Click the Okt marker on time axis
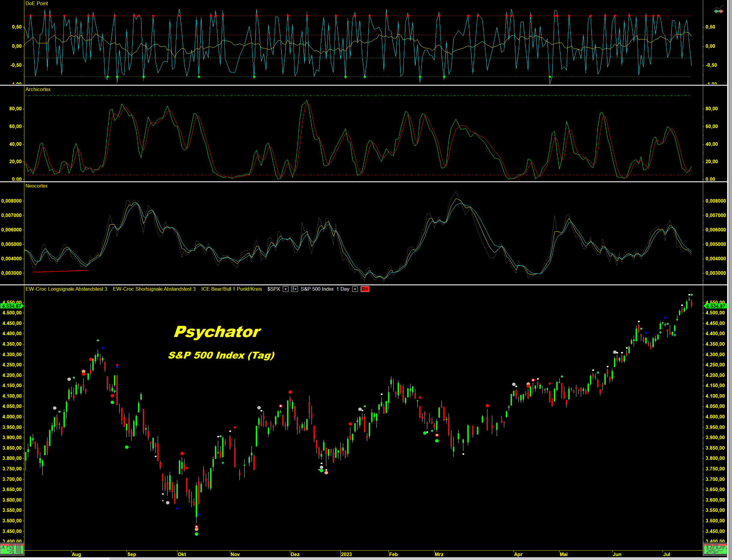Screen dimensions: 732x560 coord(181,554)
